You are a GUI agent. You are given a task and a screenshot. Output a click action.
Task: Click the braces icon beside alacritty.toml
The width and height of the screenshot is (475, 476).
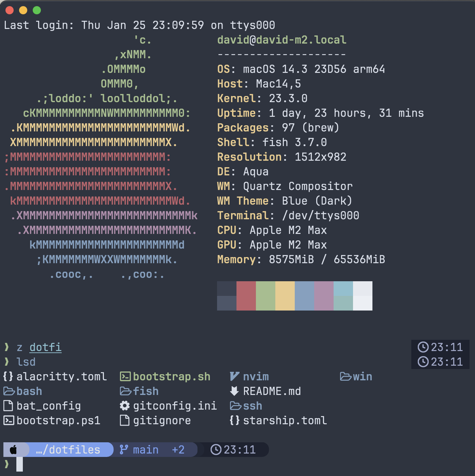click(8, 376)
